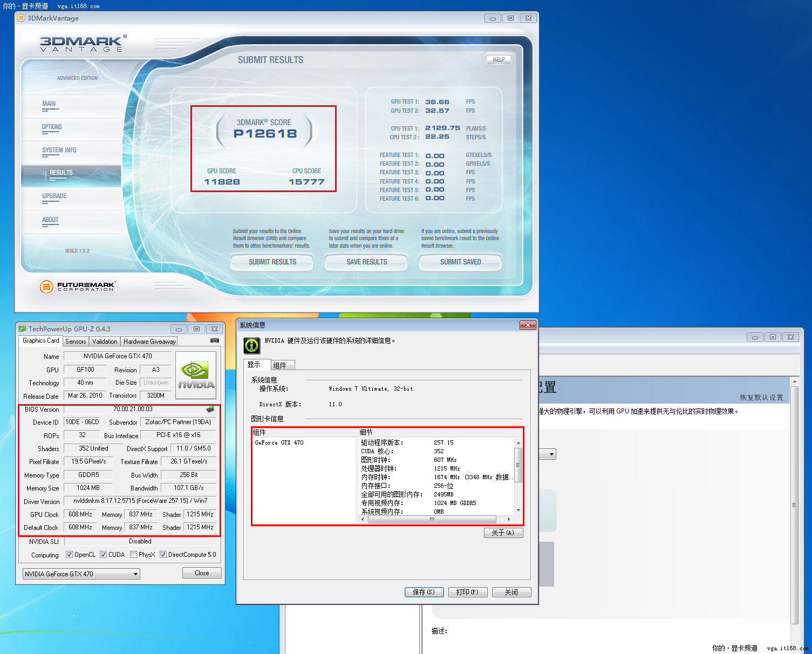Click the 3DMarkVantage title bar icon
This screenshot has width=812, height=654.
pos(21,18)
